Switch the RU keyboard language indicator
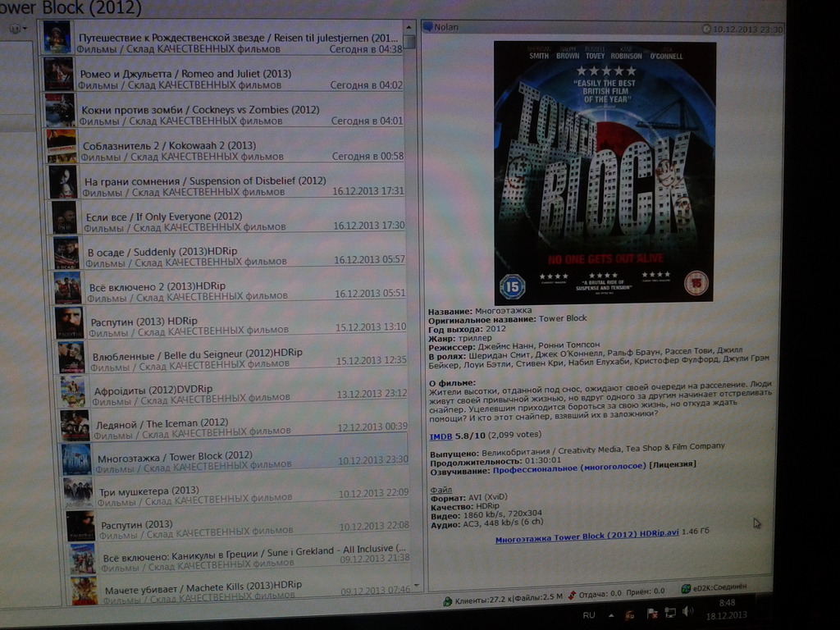 coord(589,615)
